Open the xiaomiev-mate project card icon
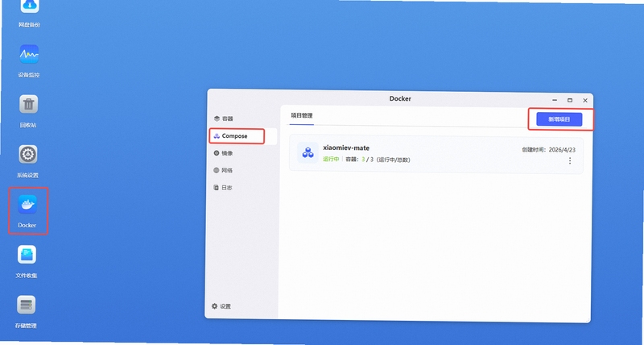Screen dimensions: 644x345 point(308,152)
